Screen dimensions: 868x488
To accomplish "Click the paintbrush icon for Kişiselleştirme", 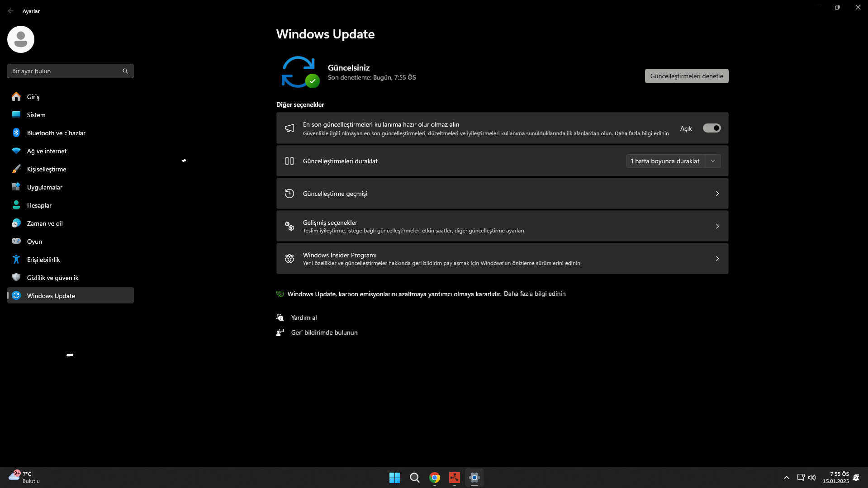I will tap(16, 169).
